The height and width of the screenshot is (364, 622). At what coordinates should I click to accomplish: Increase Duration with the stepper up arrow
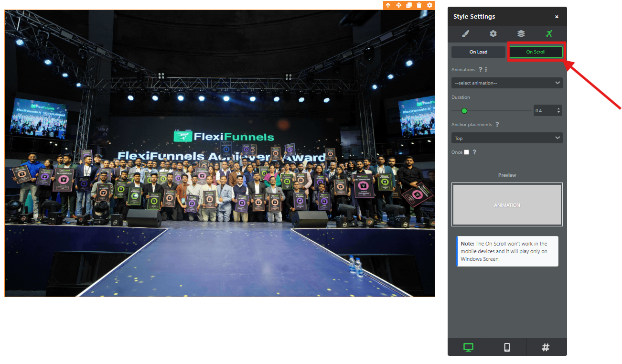(x=558, y=108)
